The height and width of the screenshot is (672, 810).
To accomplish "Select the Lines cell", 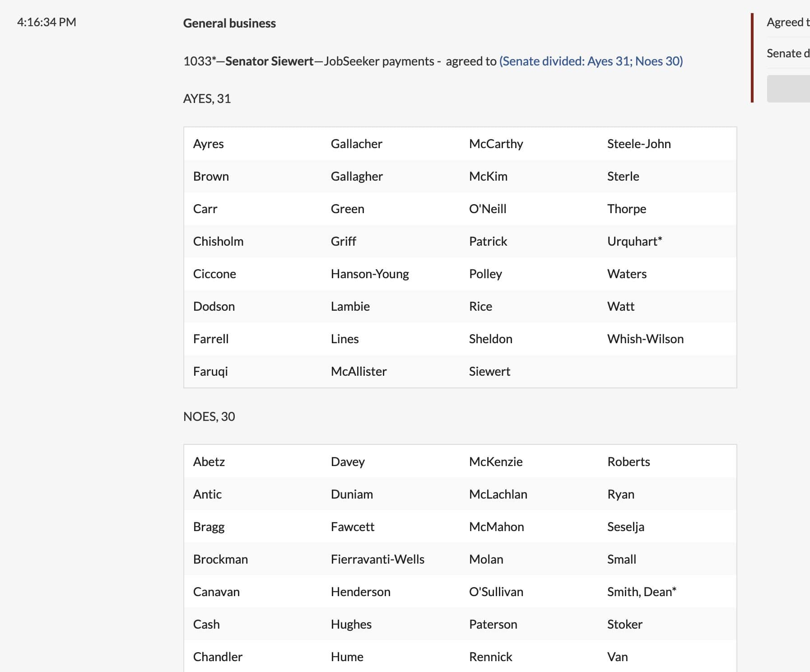I will (391, 339).
